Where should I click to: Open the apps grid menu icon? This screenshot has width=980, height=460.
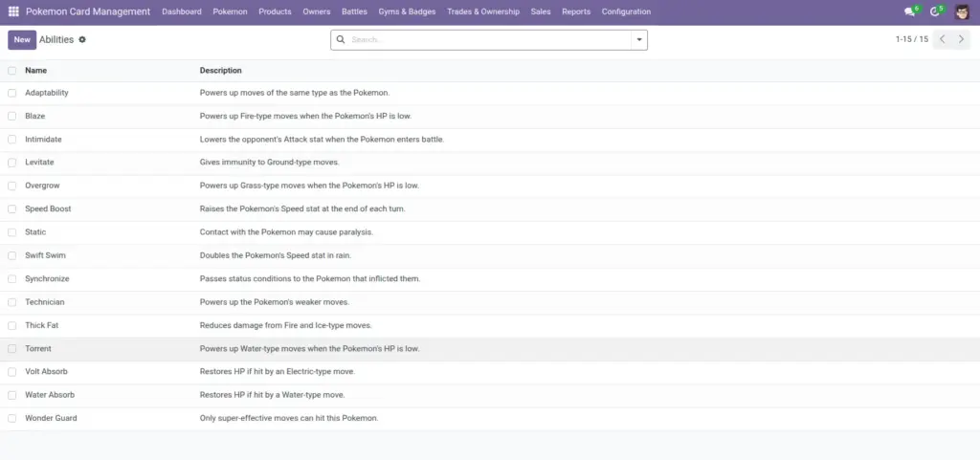(13, 11)
